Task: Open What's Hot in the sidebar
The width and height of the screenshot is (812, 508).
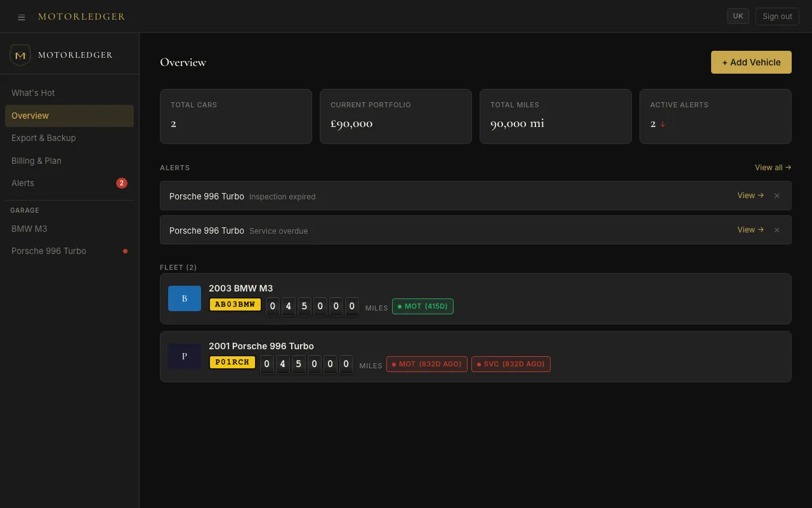Action: tap(70, 93)
